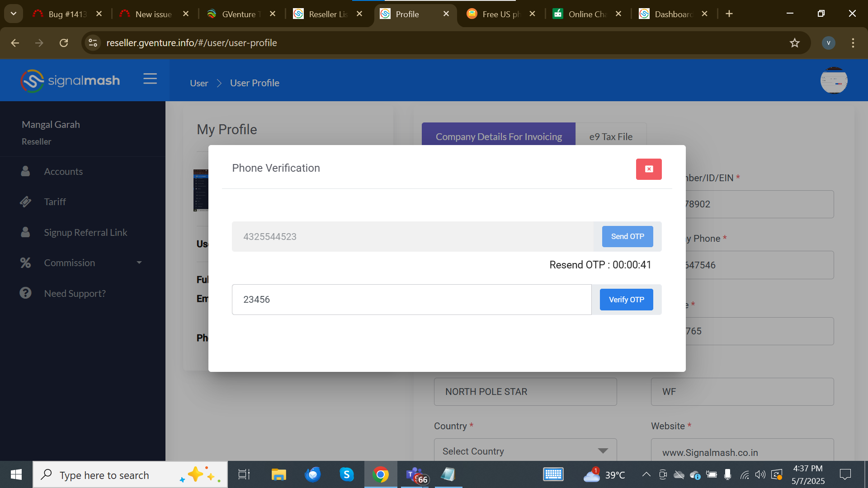Open Chrome's three-dot menu

pyautogui.click(x=853, y=43)
